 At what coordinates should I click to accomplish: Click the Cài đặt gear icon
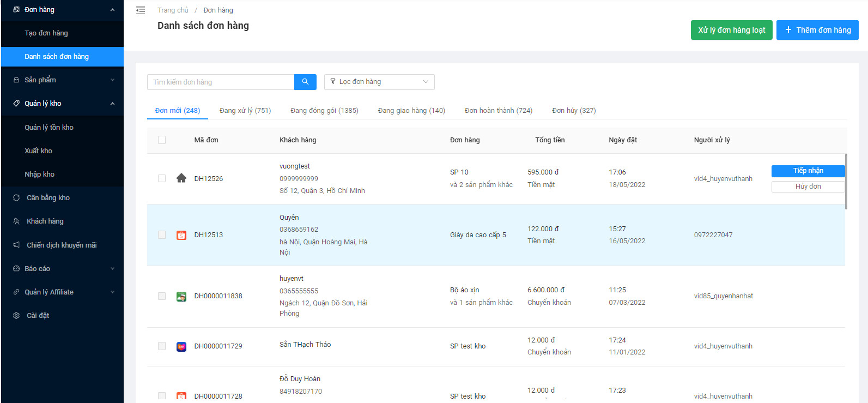click(16, 316)
